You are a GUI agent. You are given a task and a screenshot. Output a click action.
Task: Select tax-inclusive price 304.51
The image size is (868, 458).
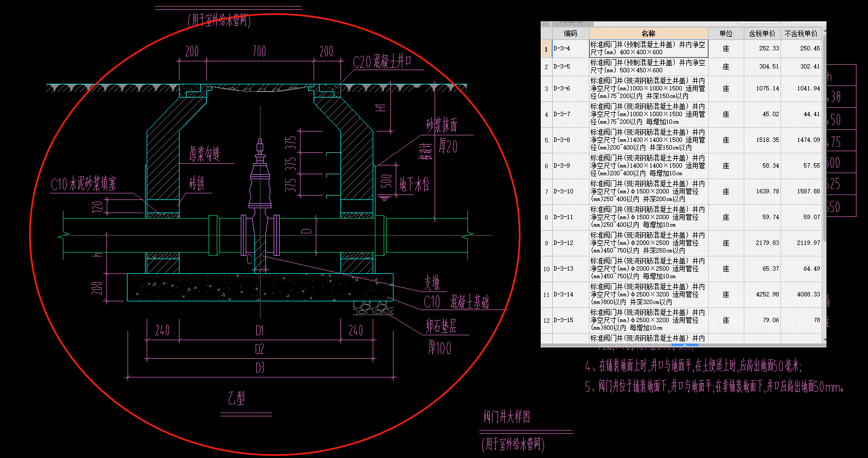762,67
